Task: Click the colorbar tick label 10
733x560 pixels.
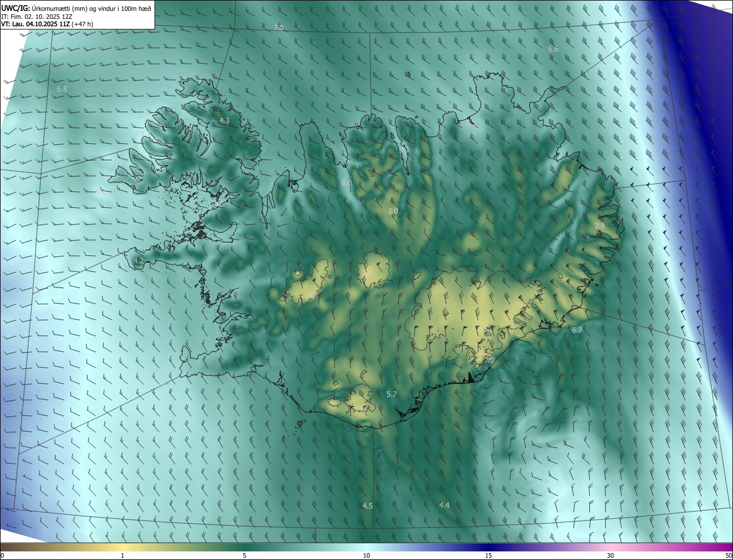Action: (x=366, y=555)
